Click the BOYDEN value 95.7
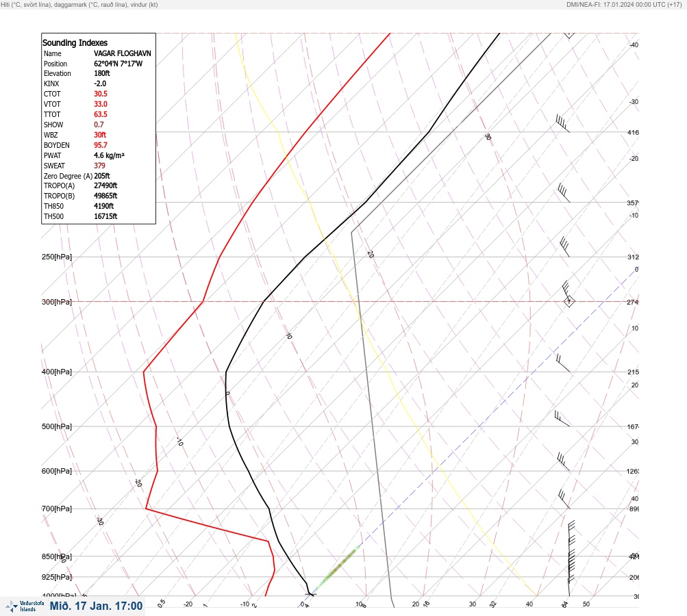This screenshot has width=687, height=616. click(100, 145)
